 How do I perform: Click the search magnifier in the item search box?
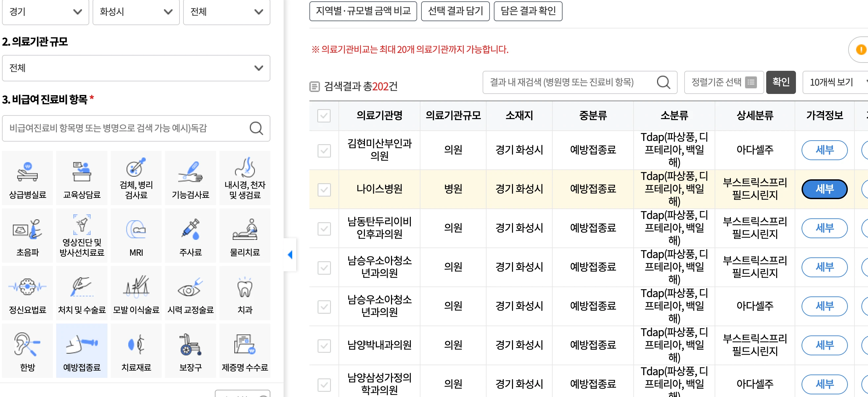tap(256, 128)
